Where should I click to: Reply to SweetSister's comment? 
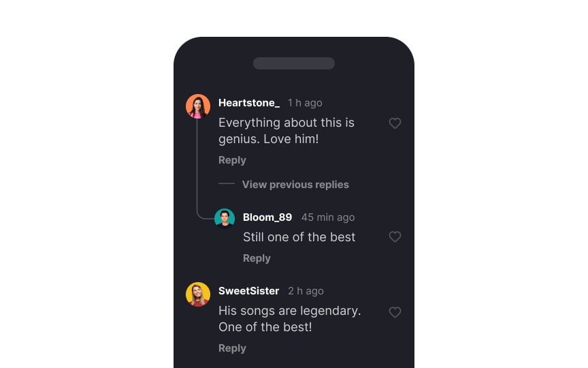click(232, 348)
